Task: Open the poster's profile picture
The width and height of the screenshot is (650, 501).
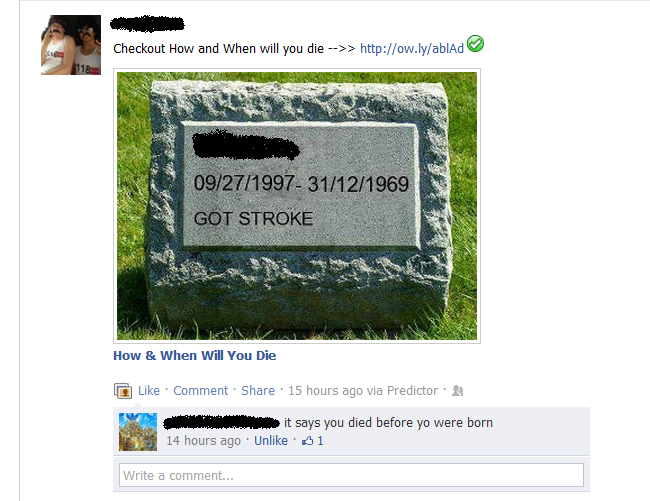Action: (71, 45)
